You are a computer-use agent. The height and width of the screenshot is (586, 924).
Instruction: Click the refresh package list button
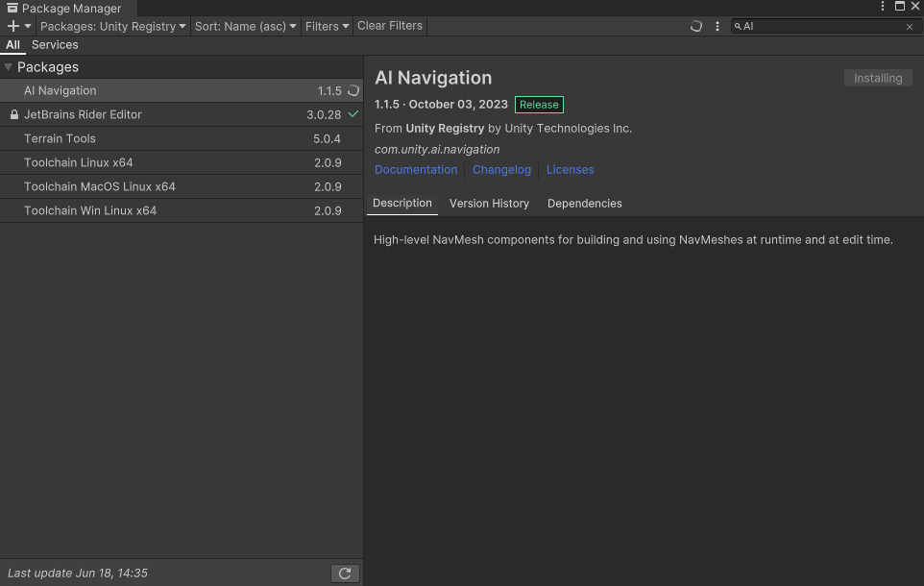pyautogui.click(x=345, y=573)
